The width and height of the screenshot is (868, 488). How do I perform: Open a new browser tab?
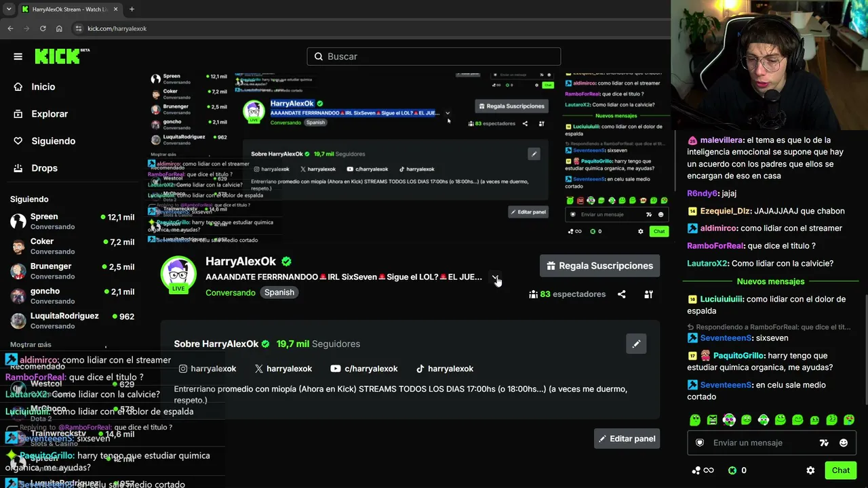(132, 9)
